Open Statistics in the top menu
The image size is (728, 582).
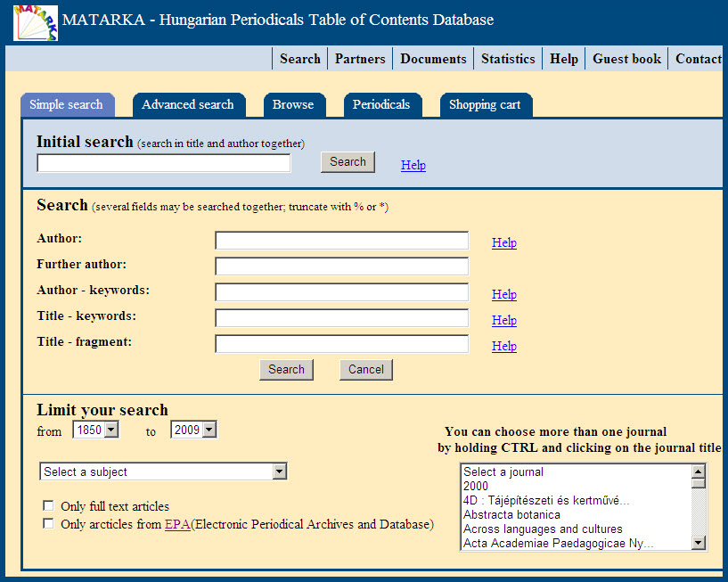click(x=508, y=59)
